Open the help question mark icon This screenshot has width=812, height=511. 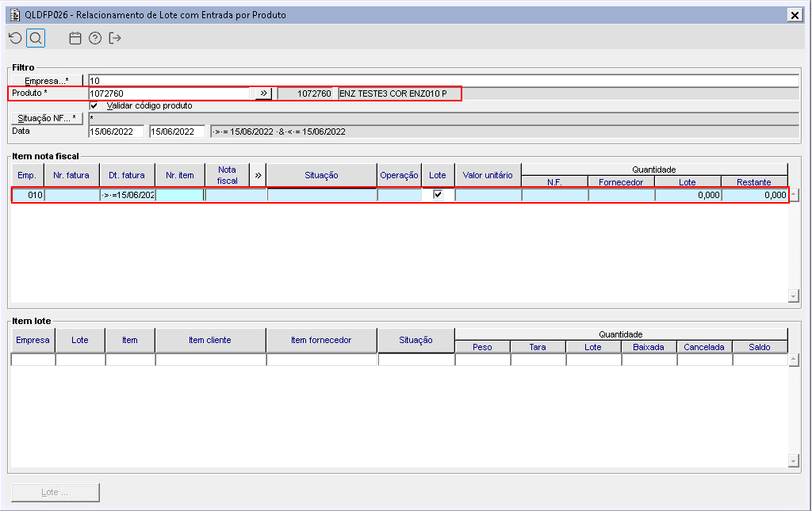click(95, 38)
